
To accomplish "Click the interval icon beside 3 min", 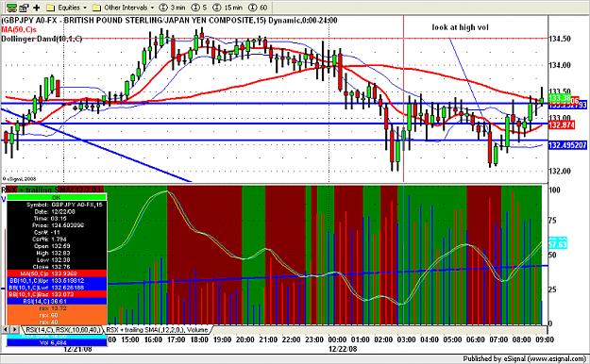I will coord(163,8).
